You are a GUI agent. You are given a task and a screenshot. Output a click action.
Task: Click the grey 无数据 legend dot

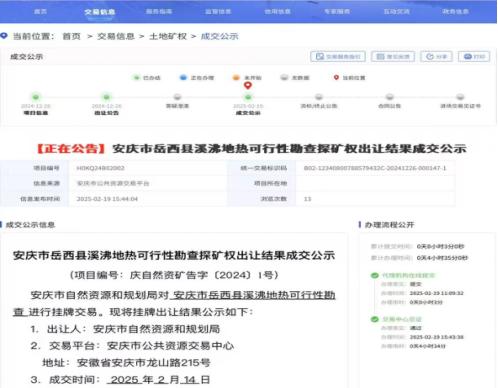[284, 78]
